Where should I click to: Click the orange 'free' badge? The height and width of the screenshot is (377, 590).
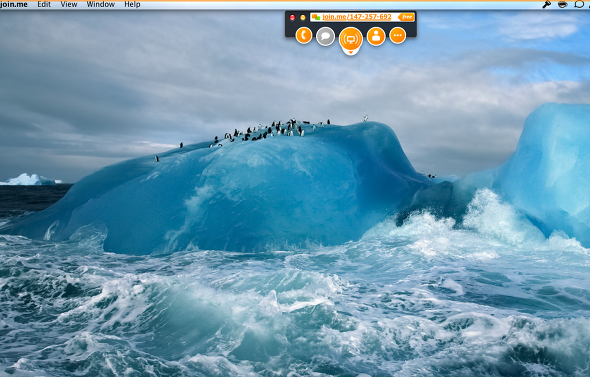406,17
